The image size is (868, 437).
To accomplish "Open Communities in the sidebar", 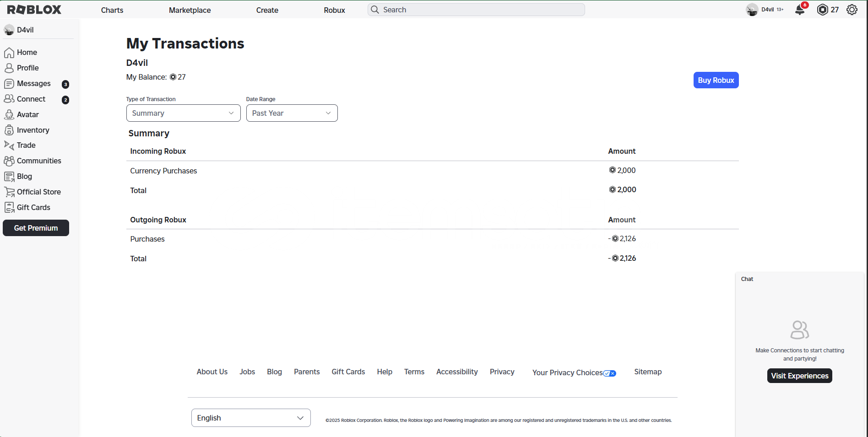I will (x=39, y=161).
